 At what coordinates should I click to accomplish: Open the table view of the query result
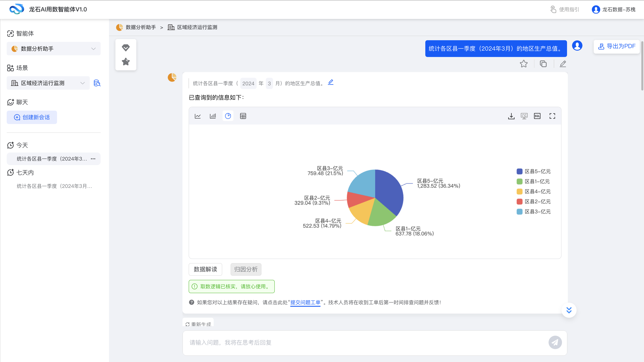pos(243,116)
